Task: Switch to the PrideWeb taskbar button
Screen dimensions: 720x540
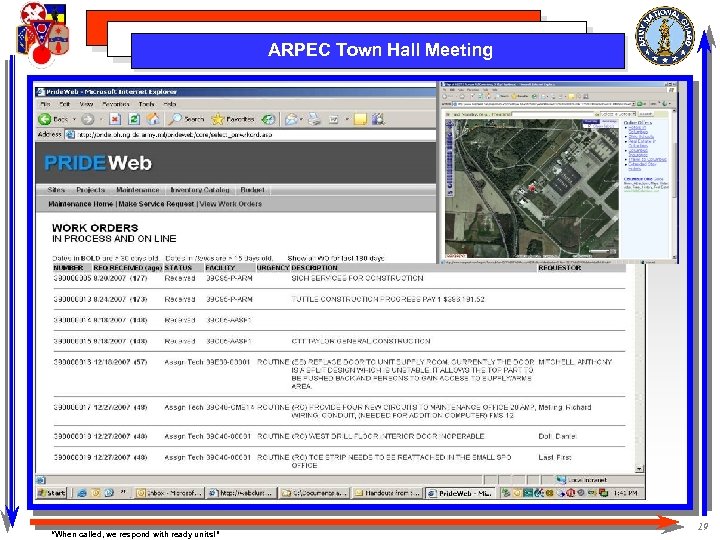Action: click(x=460, y=493)
